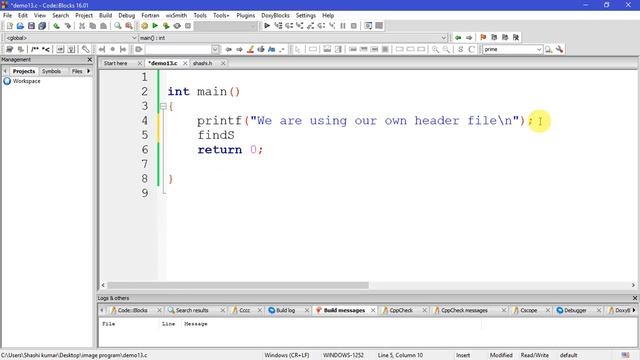Switch to the shashi.h tab

(202, 63)
